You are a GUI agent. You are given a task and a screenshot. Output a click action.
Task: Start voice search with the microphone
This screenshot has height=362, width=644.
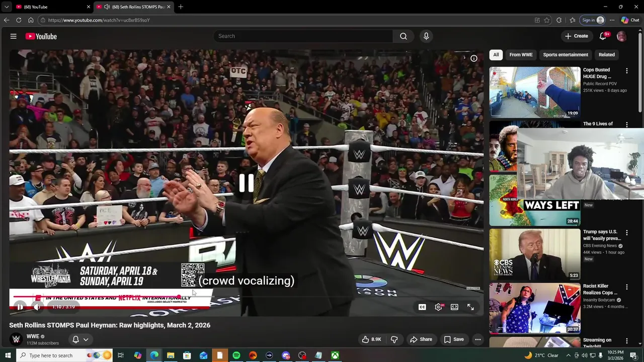tap(426, 36)
